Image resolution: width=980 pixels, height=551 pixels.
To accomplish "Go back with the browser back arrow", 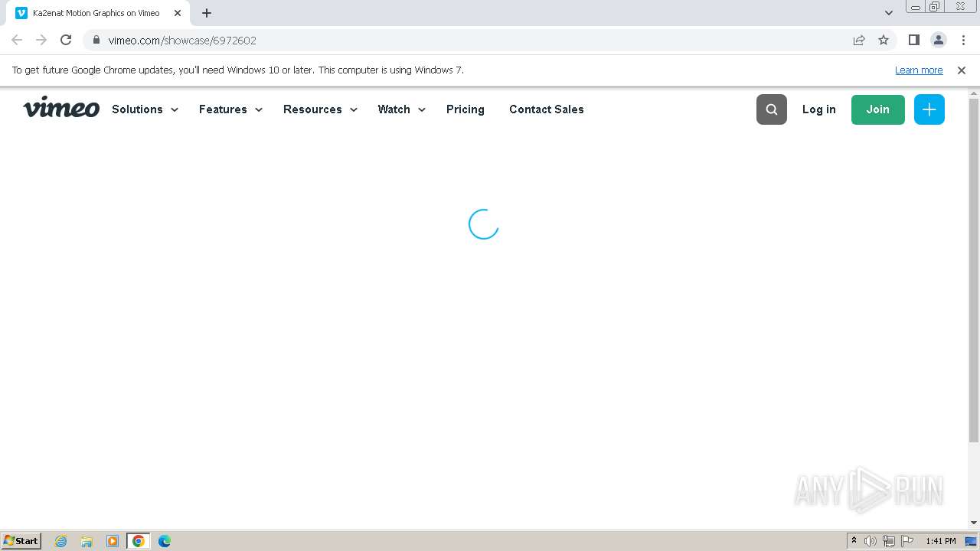I will tap(17, 40).
